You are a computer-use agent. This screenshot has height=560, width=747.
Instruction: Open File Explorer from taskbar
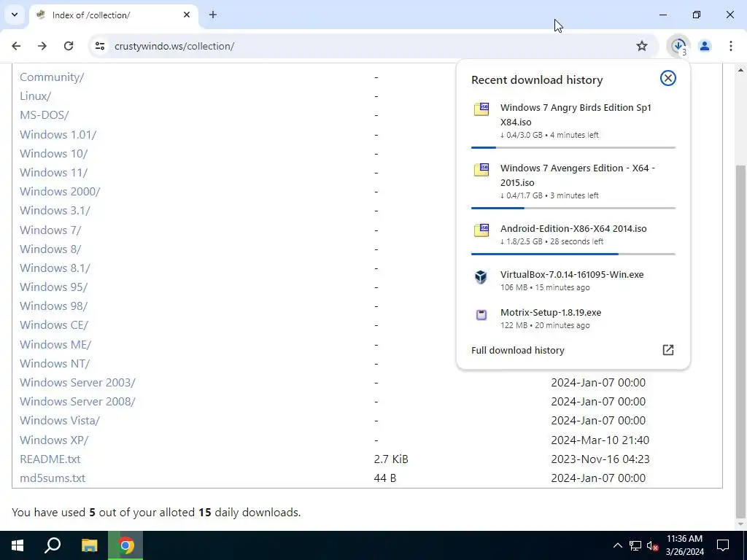coord(89,545)
